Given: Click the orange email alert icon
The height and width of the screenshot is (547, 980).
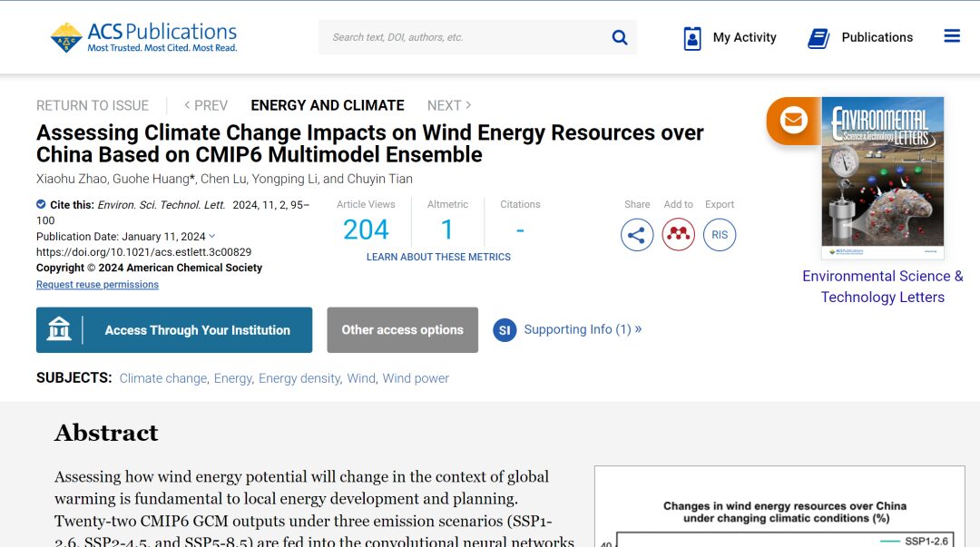Looking at the screenshot, I should coord(793,120).
